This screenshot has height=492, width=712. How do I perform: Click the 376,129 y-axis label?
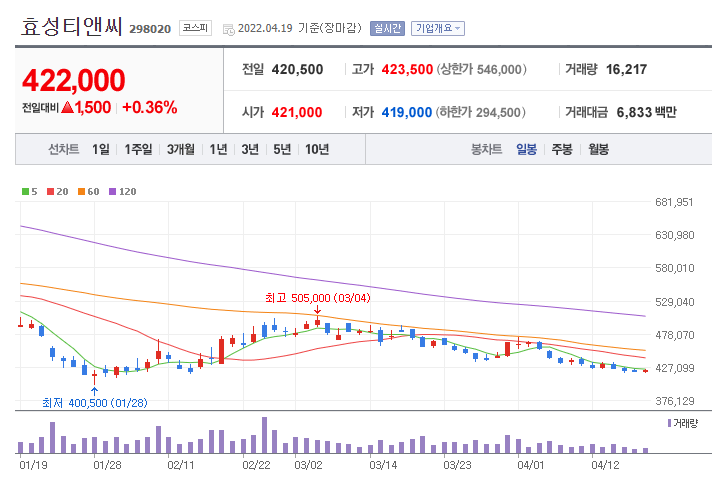(674, 401)
